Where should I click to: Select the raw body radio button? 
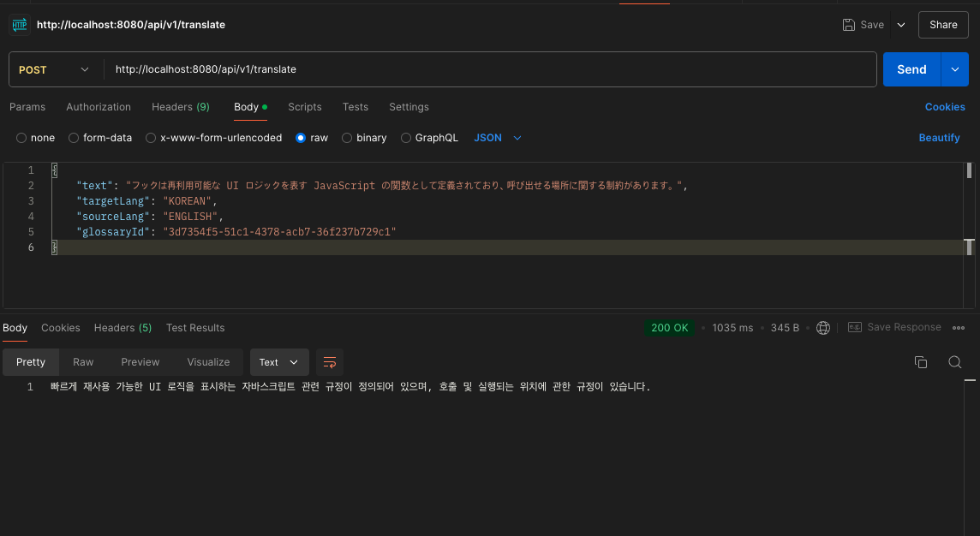coord(301,137)
